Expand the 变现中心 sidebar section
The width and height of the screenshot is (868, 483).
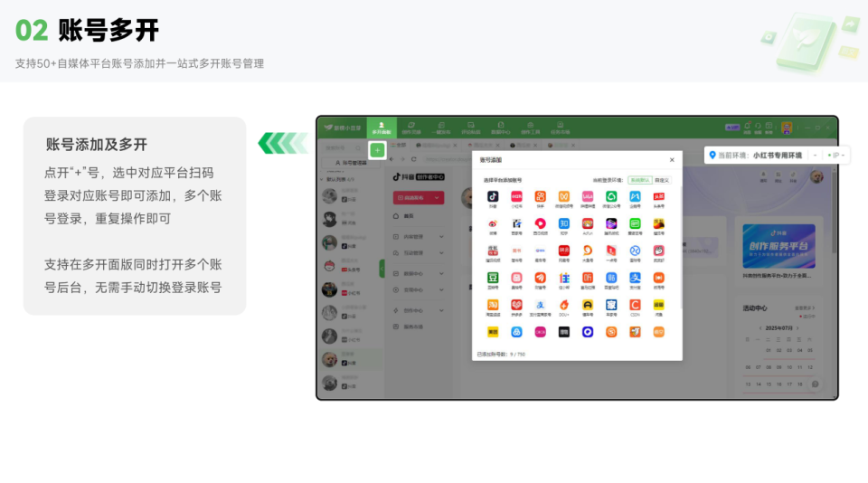tap(419, 289)
